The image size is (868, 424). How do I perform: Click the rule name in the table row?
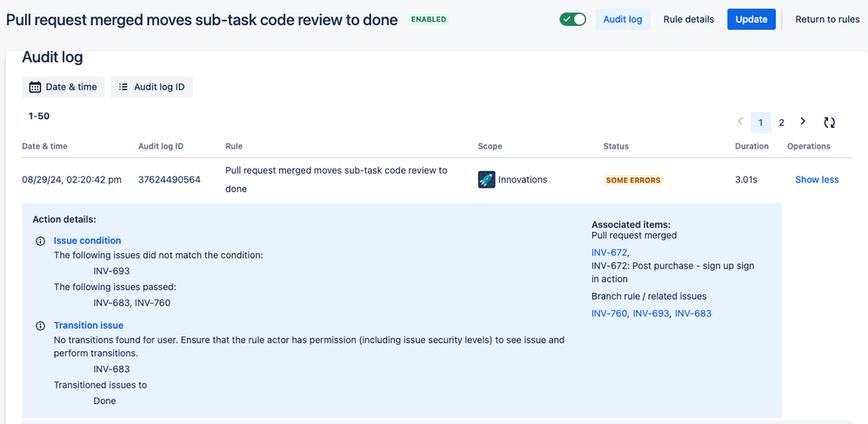(x=336, y=180)
